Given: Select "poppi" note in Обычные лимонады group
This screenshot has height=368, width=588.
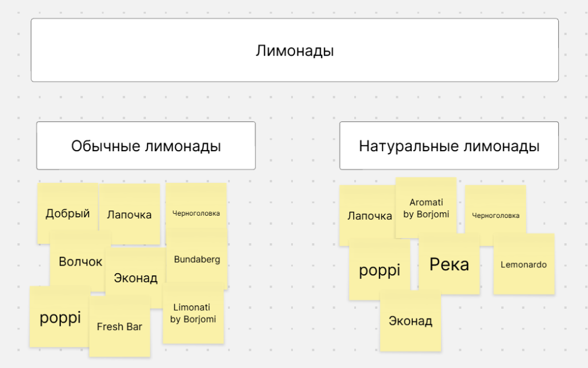Looking at the screenshot, I should [x=59, y=318].
